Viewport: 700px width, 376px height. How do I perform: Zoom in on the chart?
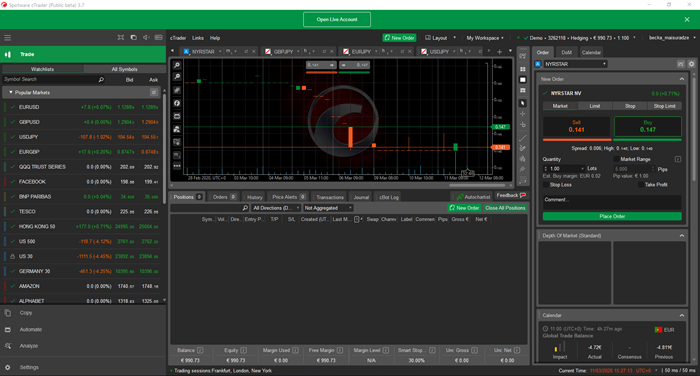tap(177, 65)
